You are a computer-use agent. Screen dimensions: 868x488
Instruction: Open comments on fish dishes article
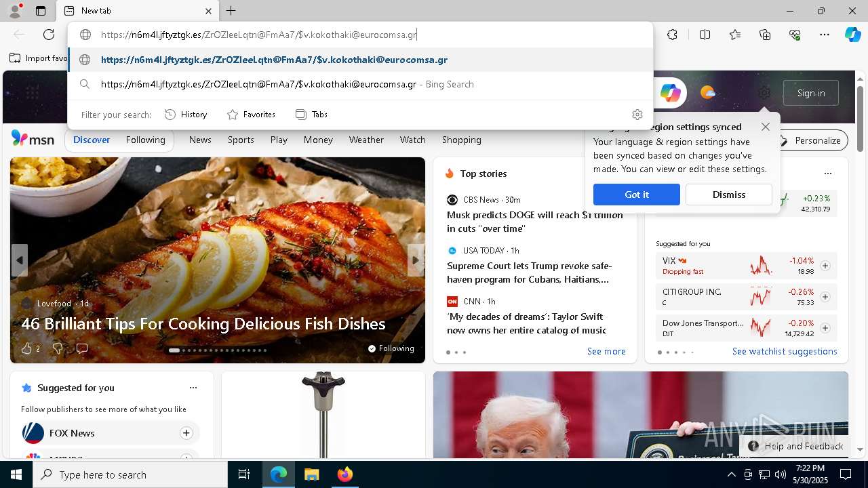tap(82, 348)
